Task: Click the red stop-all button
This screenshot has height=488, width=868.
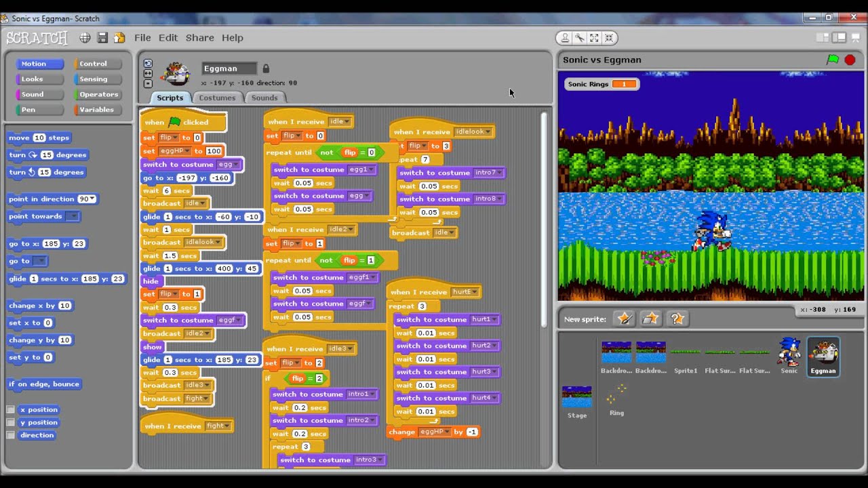Action: click(850, 60)
